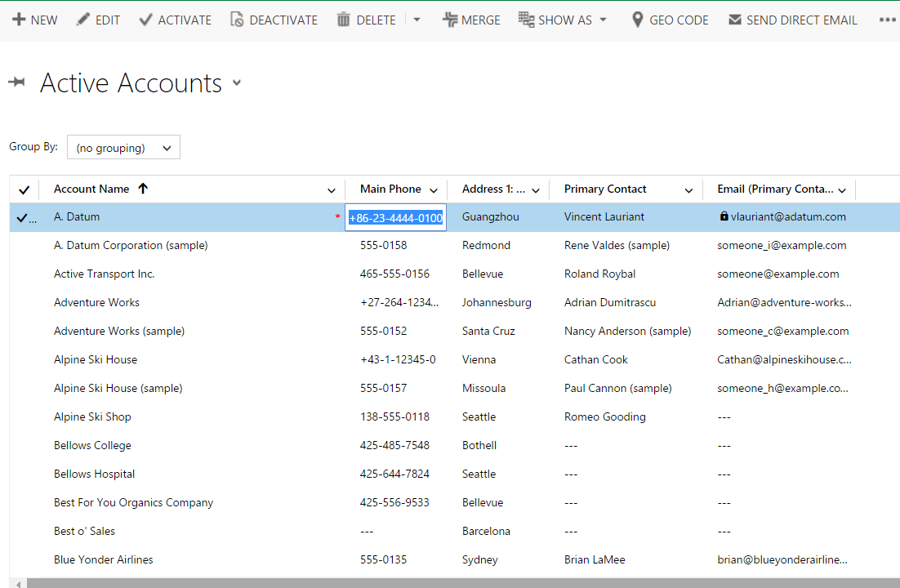
Task: Deselect the checkbox on the A. Datum row
Action: click(x=22, y=216)
